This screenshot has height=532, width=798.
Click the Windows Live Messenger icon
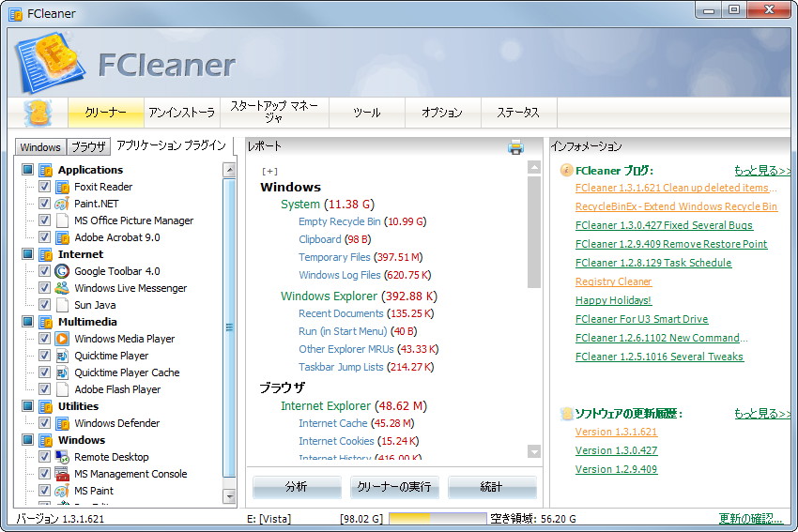point(62,288)
